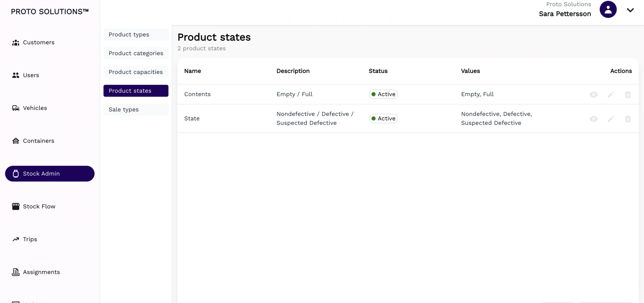Click the 'Empty, Full' values cell
644x303 pixels.
477,94
